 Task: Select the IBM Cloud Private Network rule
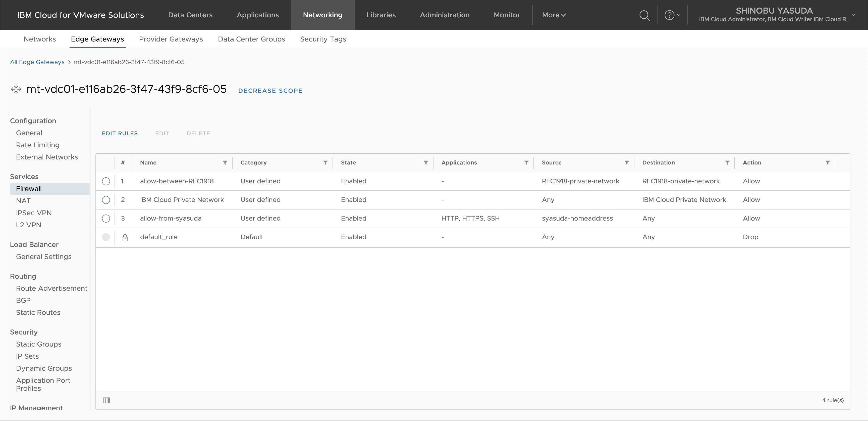(x=106, y=200)
